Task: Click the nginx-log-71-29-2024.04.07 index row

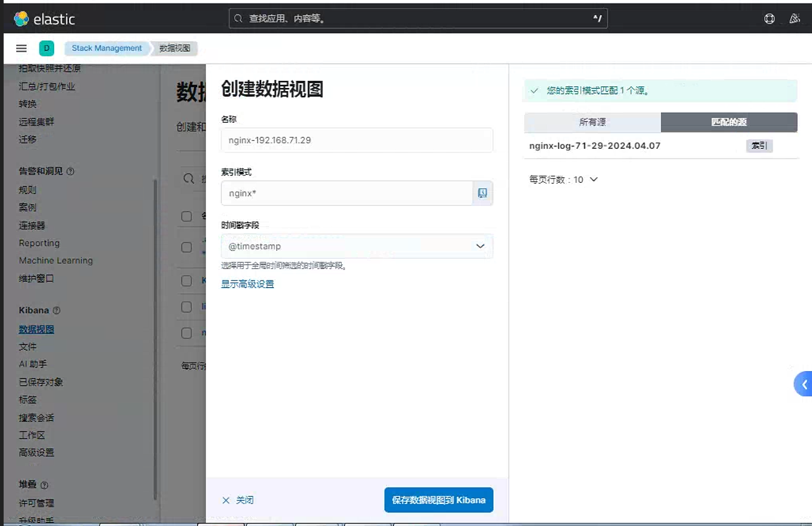Action: (661, 146)
